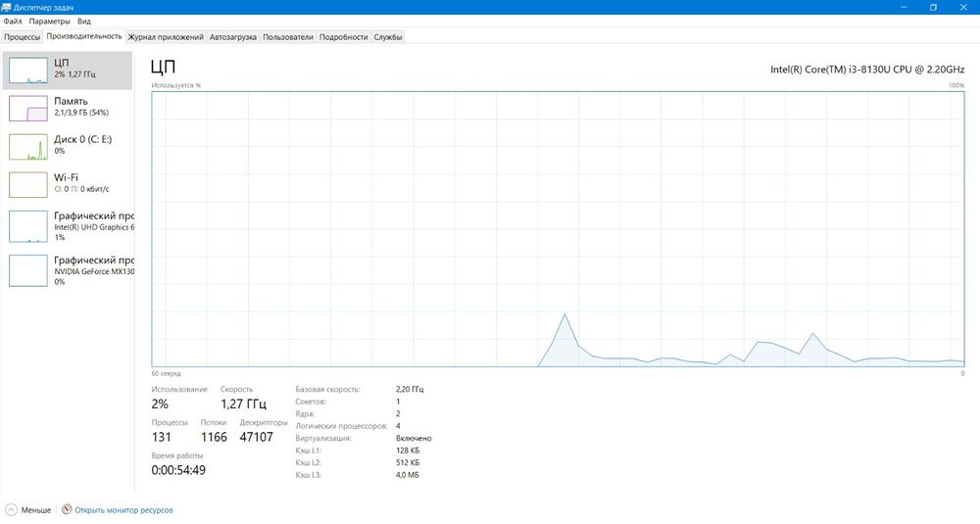Click the Task Manager title bar icon
980x524 pixels.
(x=7, y=7)
